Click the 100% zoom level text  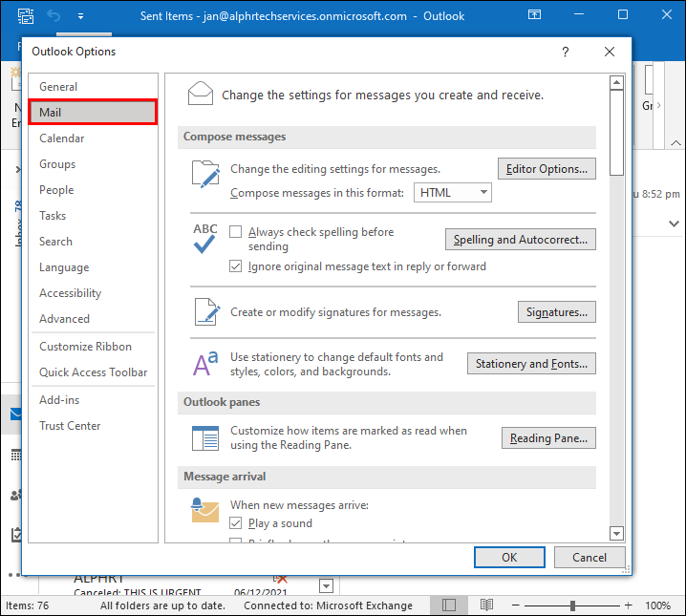point(657,605)
